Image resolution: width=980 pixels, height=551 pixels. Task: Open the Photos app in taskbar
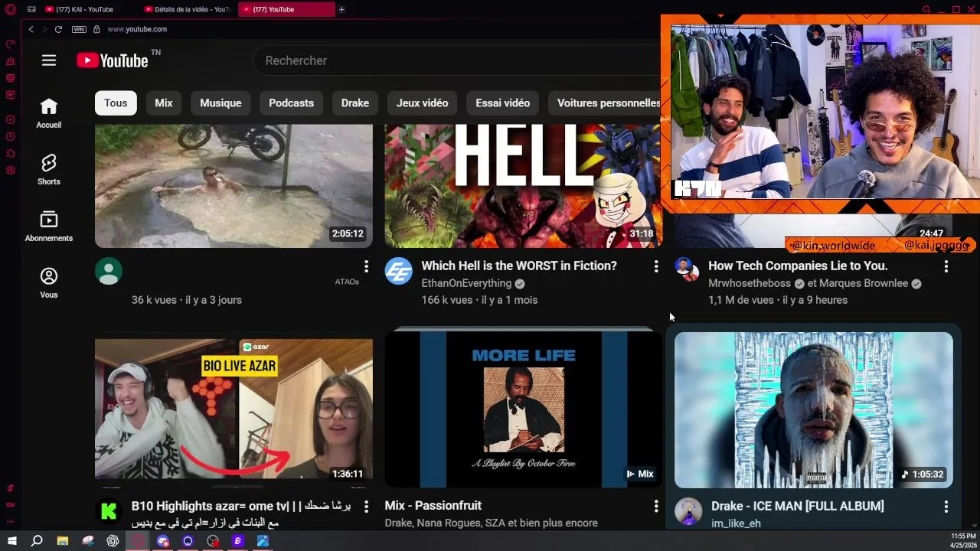(263, 541)
